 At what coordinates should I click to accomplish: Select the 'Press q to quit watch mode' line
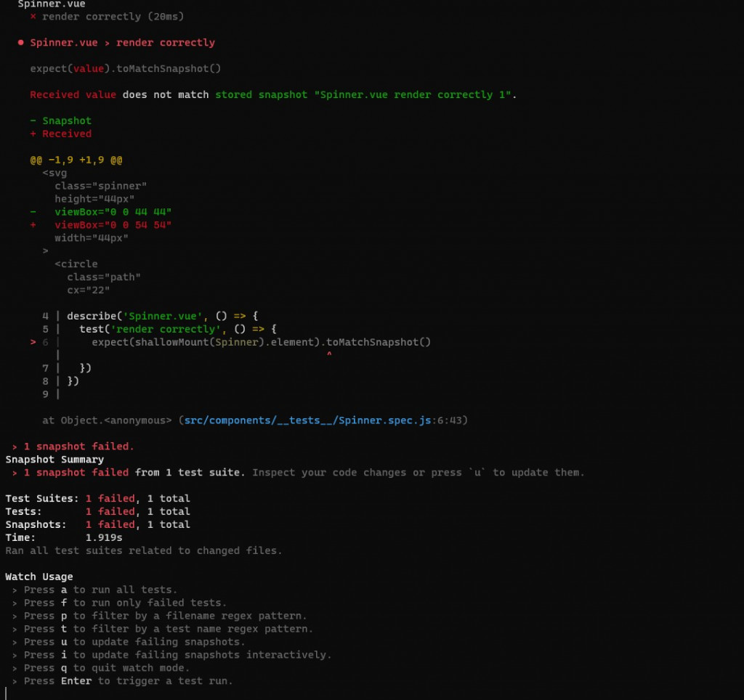click(100, 668)
